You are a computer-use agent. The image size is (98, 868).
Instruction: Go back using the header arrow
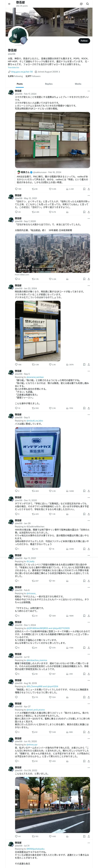pos(9,4)
